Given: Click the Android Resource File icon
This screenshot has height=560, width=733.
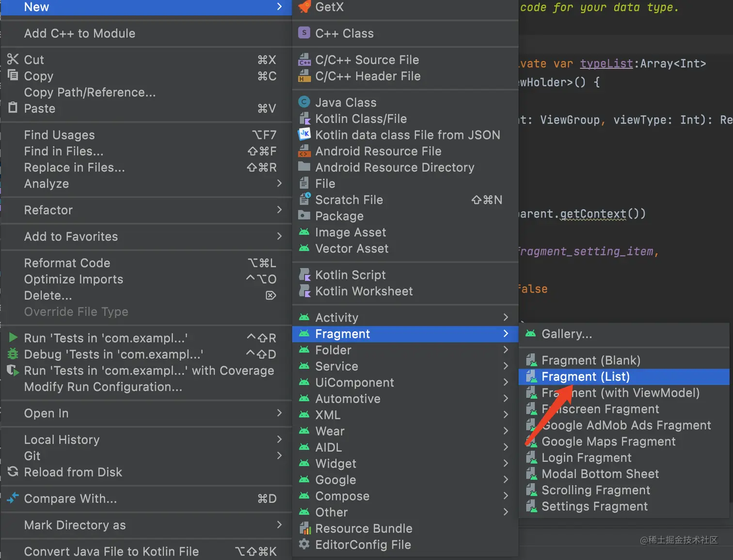Looking at the screenshot, I should coord(304,151).
